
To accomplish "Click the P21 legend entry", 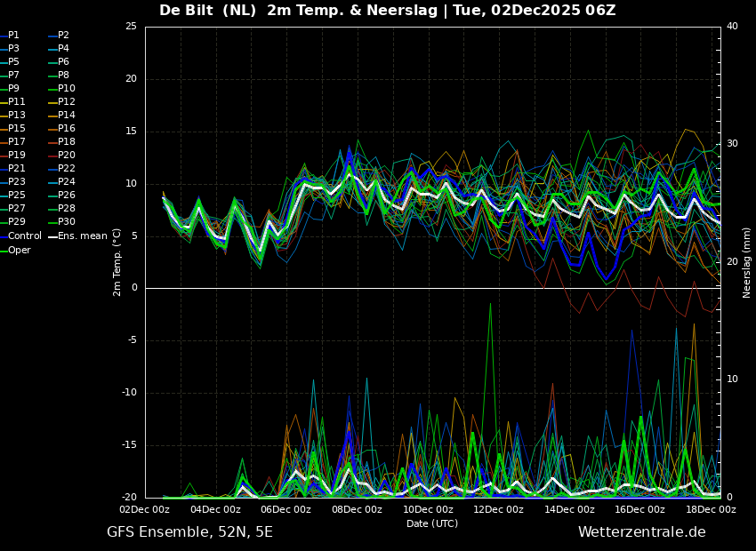I will pos(17,169).
